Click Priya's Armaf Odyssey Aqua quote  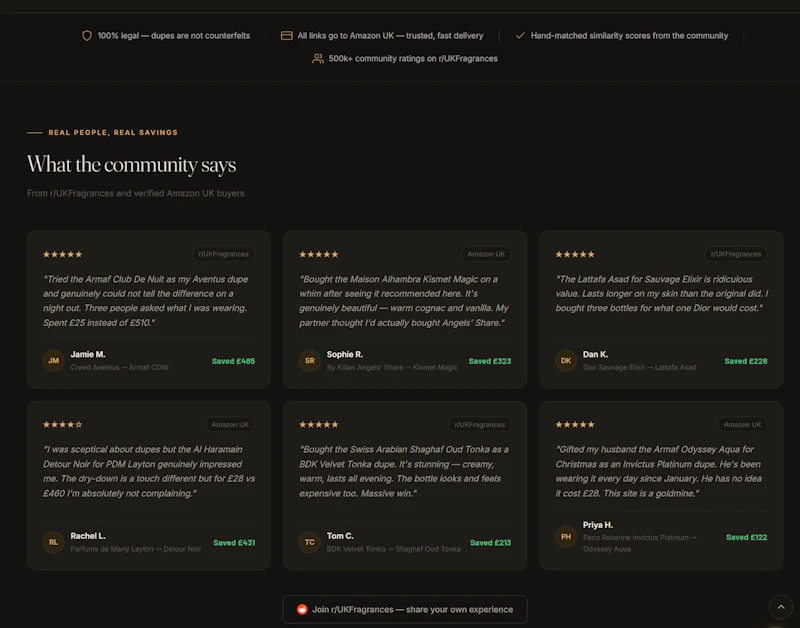[x=659, y=471]
